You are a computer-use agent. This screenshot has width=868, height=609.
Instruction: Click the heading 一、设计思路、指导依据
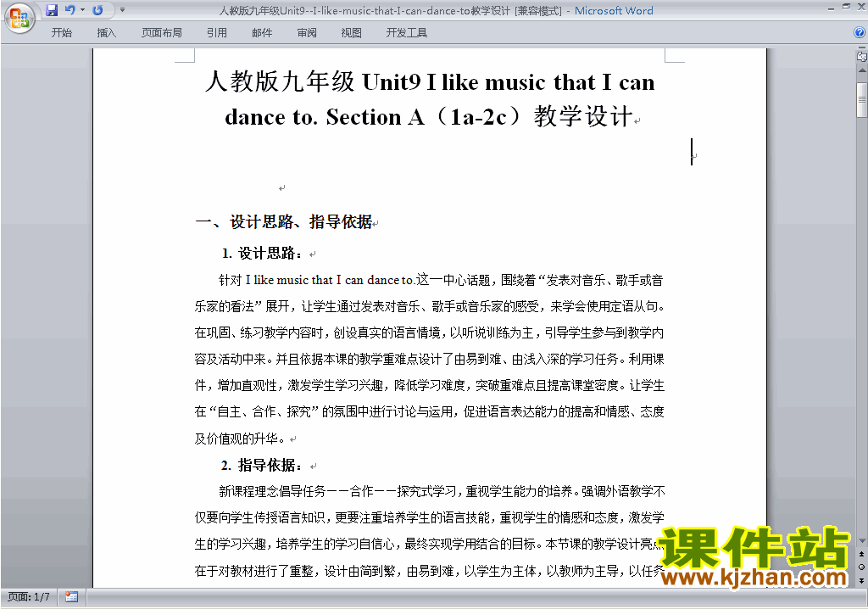pyautogui.click(x=284, y=222)
